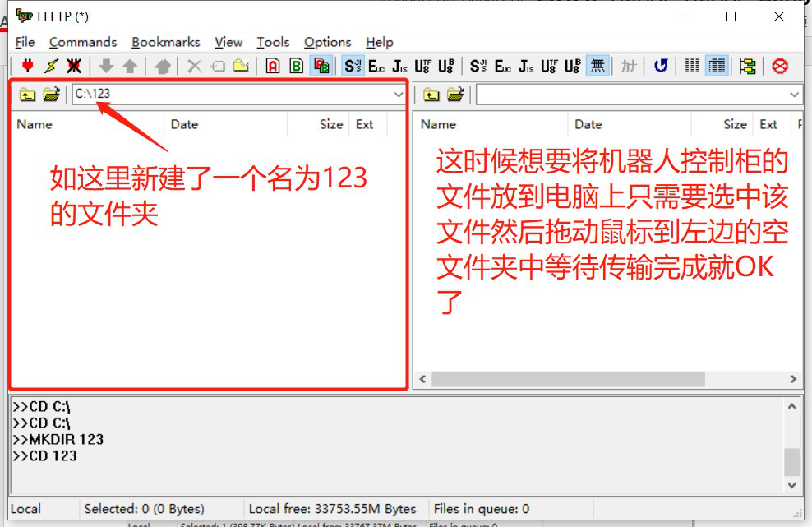Click the Download arrow icon

(x=108, y=66)
